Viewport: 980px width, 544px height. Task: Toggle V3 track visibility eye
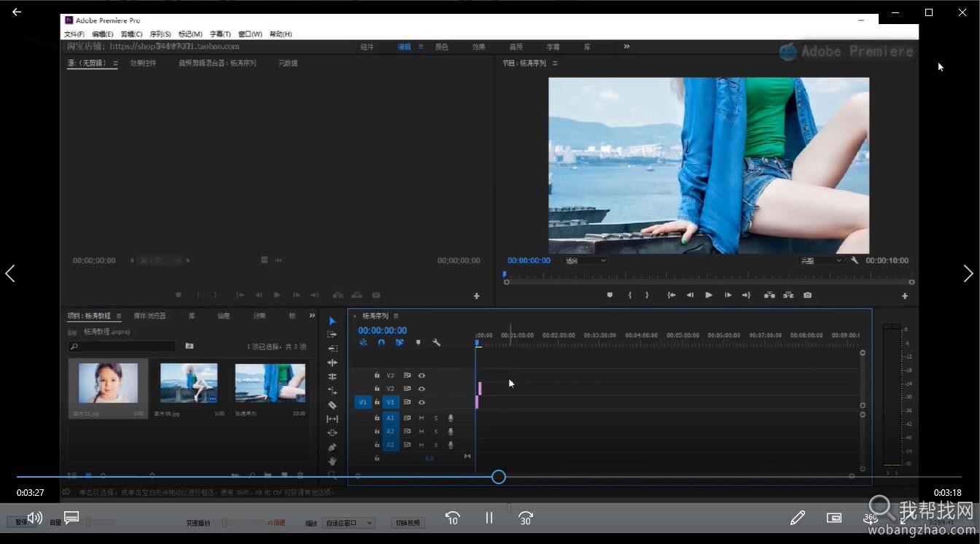(x=421, y=376)
